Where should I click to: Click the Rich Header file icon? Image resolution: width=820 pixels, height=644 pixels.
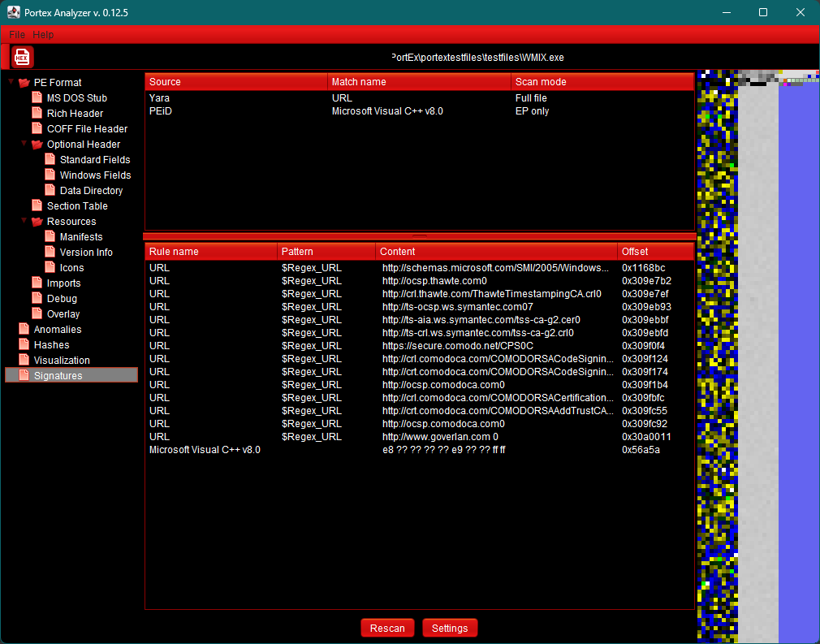[x=37, y=114]
